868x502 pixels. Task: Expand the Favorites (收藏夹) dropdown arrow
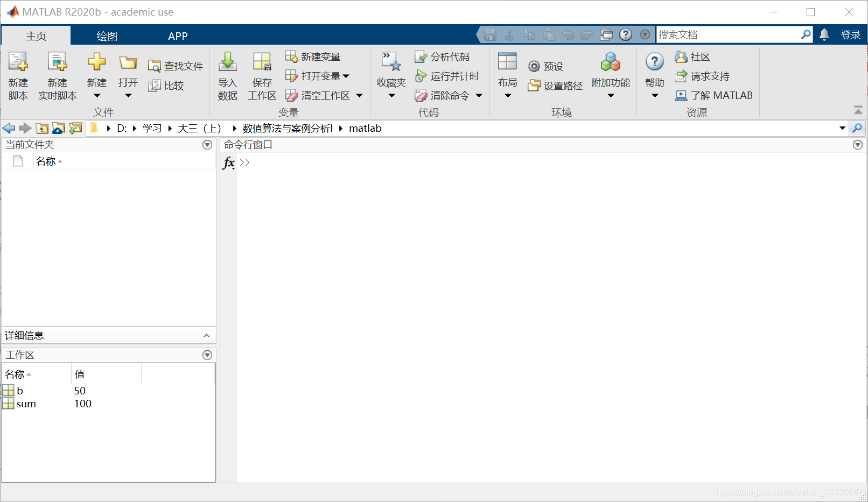pos(391,96)
